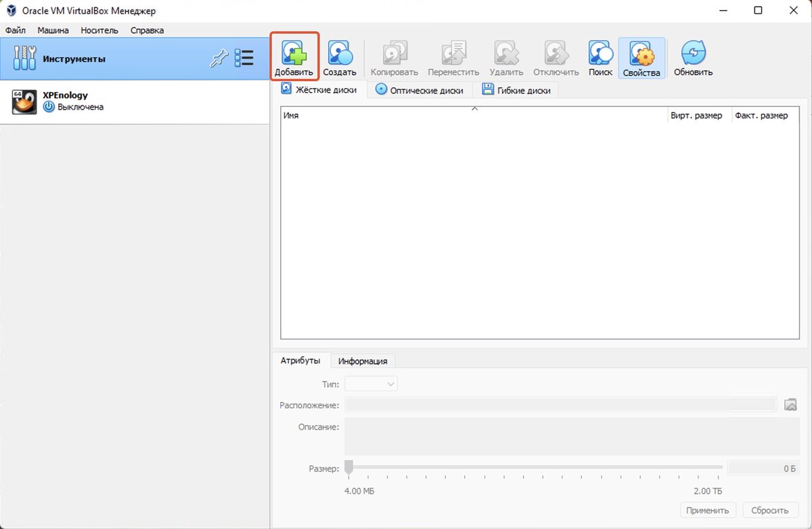Maximize the VirtualBox window
This screenshot has width=812, height=529.
[x=758, y=10]
